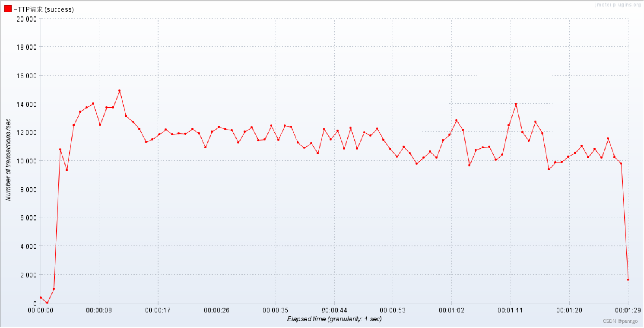Image resolution: width=644 pixels, height=328 pixels.
Task: Click the Y-axis label 2 000
Action: 29,275
